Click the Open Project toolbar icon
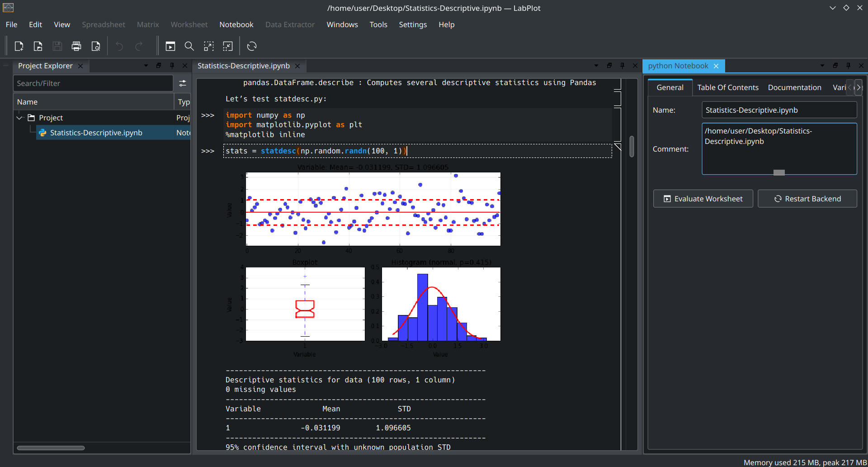 pos(38,46)
